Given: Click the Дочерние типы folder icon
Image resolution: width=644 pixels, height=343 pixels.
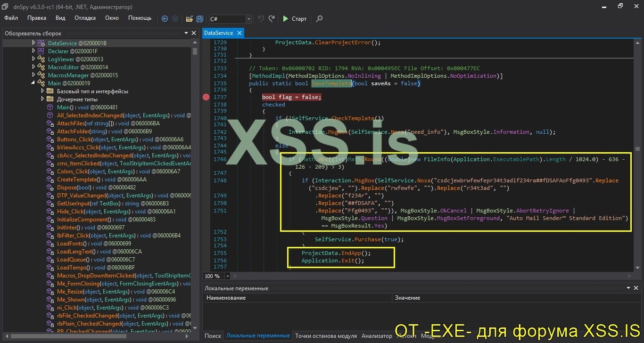Looking at the screenshot, I should (50, 99).
